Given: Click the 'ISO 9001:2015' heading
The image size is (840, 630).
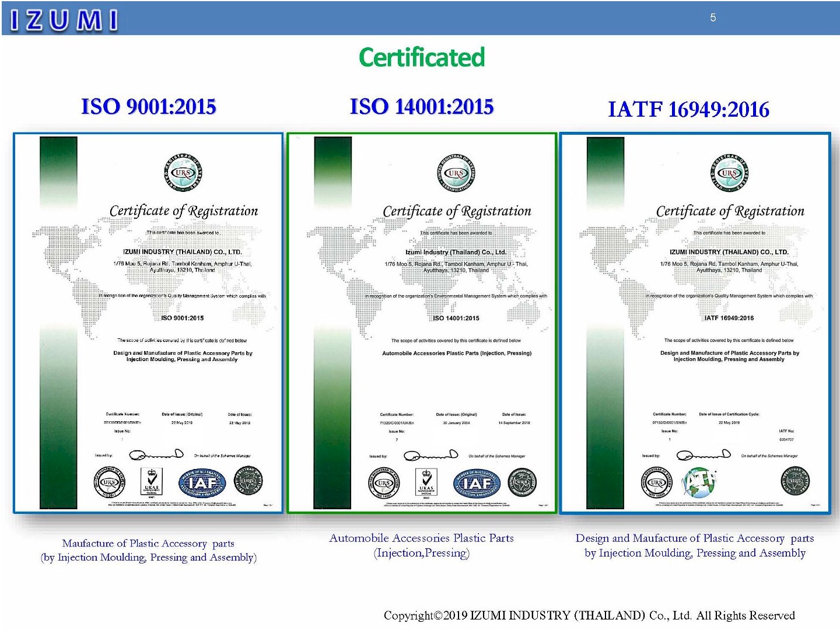Looking at the screenshot, I should click(x=149, y=107).
